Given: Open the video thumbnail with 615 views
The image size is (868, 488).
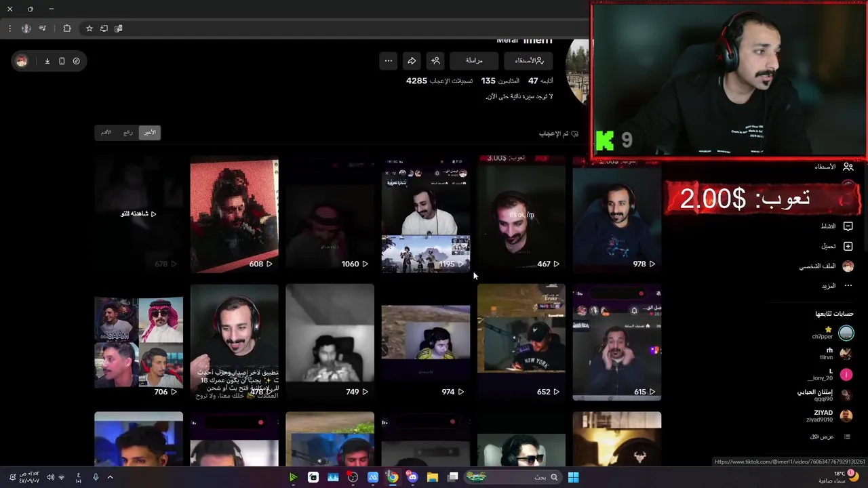Looking at the screenshot, I should (616, 342).
